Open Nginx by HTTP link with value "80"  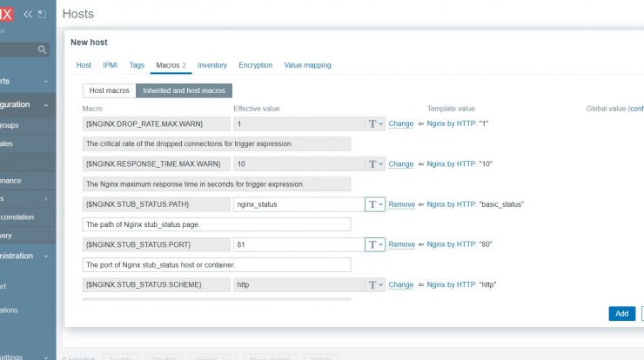[x=452, y=244]
